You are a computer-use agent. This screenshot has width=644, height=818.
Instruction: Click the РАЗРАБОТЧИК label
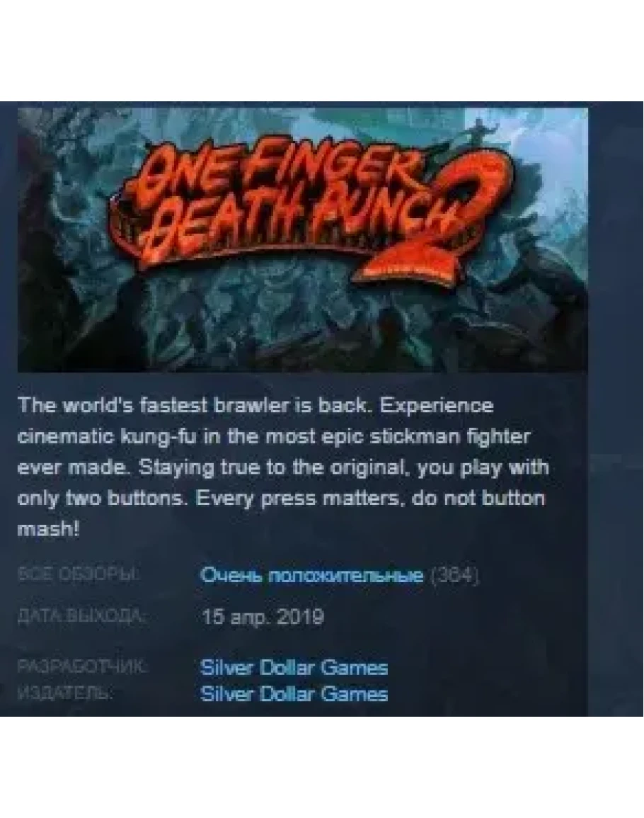tap(82, 666)
